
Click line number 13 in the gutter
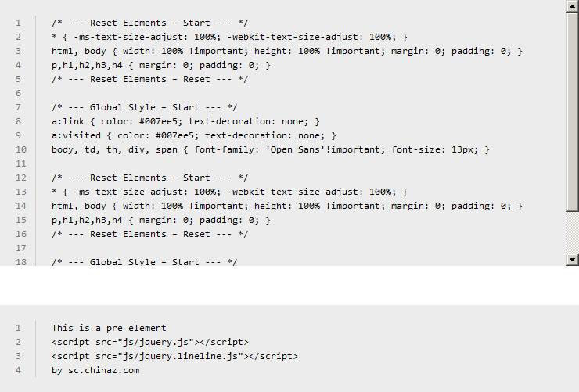point(18,192)
